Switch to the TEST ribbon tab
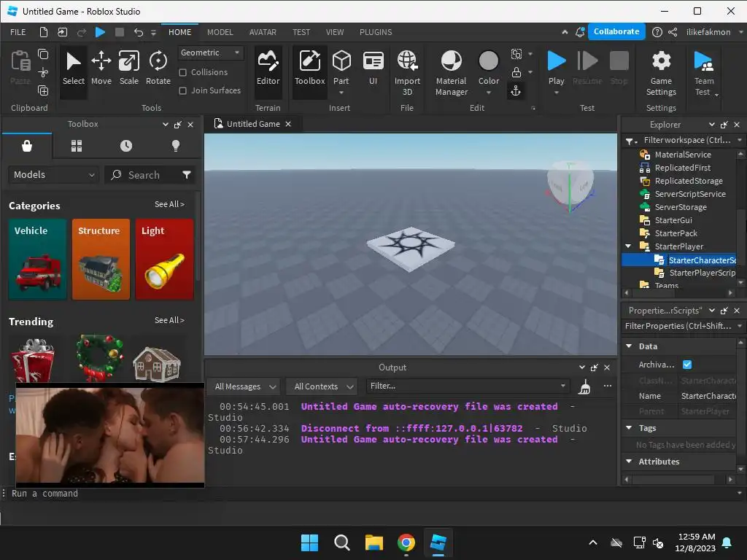 [x=301, y=32]
